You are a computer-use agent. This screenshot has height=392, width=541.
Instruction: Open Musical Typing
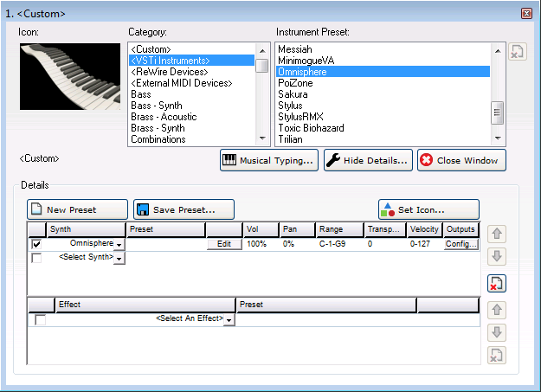pos(269,160)
